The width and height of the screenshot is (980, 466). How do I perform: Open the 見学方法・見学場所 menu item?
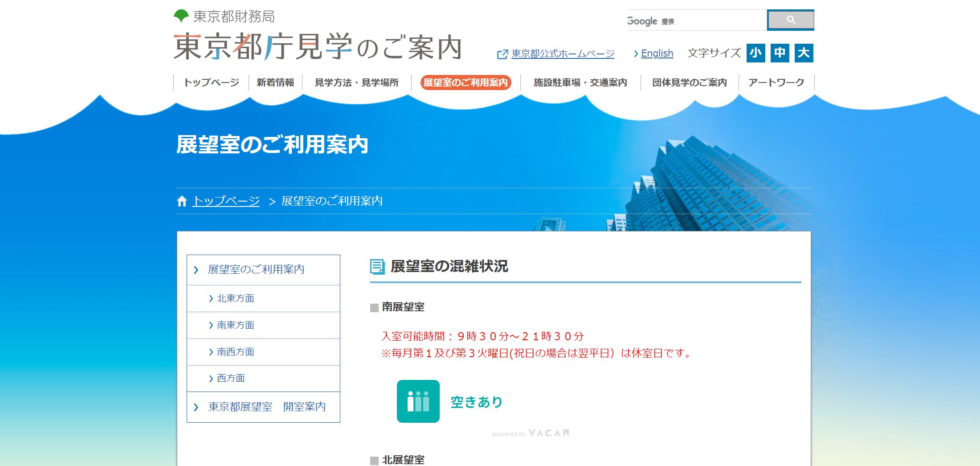[x=356, y=82]
